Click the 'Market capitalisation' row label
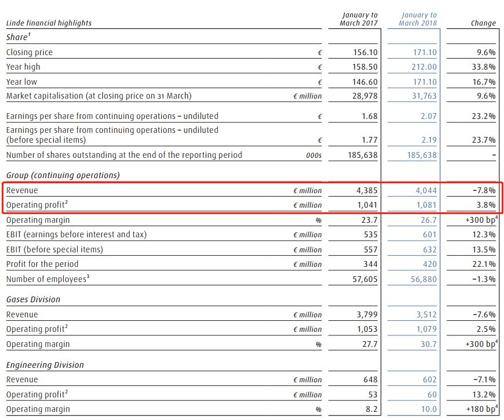This screenshot has height=420, width=504. 99,96
